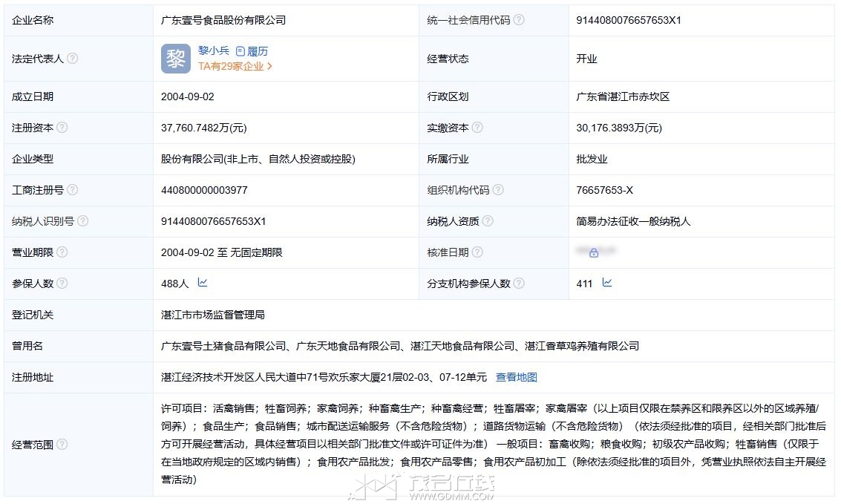This screenshot has height=504, width=841.
Task: Open the help icon beside 纳税人识别号
Action: tap(82, 221)
